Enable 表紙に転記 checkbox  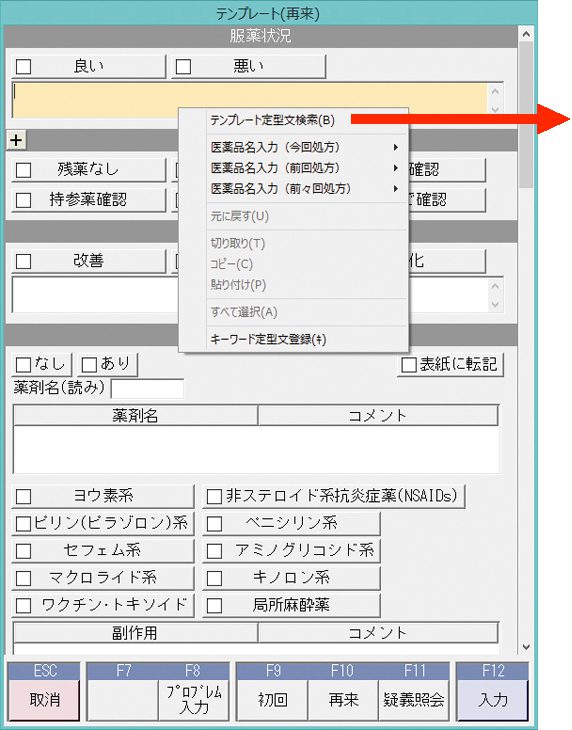409,365
